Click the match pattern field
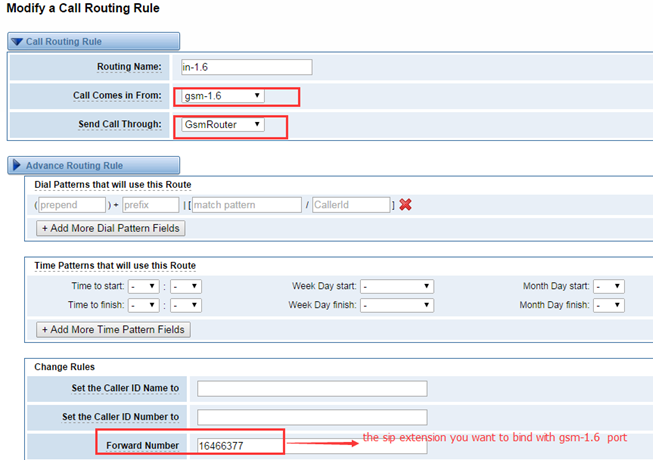The height and width of the screenshot is (460, 653). (247, 205)
